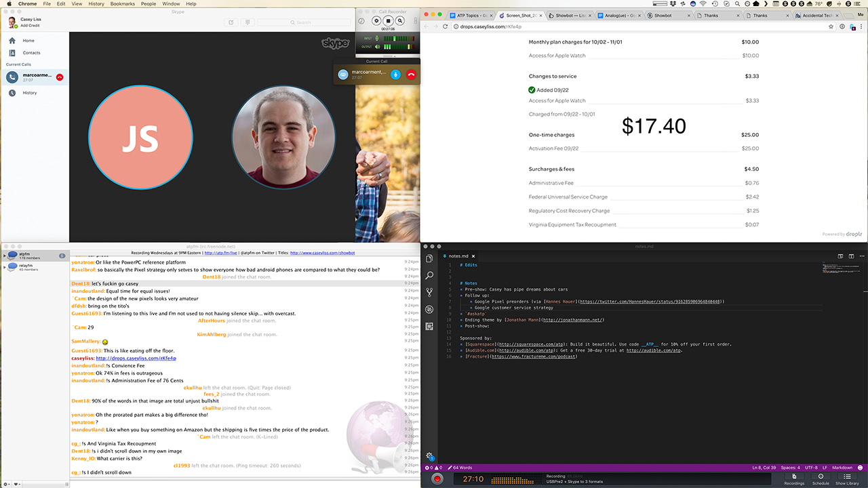This screenshot has height=488, width=868.
Task: Open VS Code Extensions view
Action: 429,326
